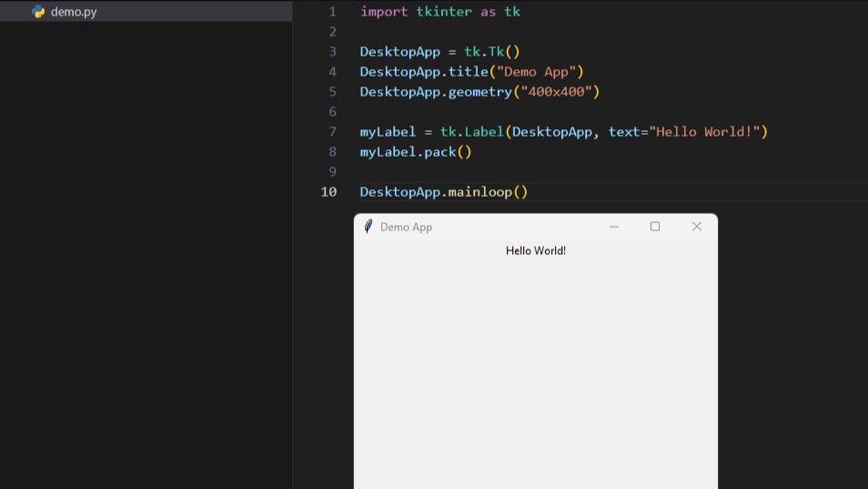Place cursor on myLabel.pack() line
868x489 pixels.
click(x=415, y=152)
